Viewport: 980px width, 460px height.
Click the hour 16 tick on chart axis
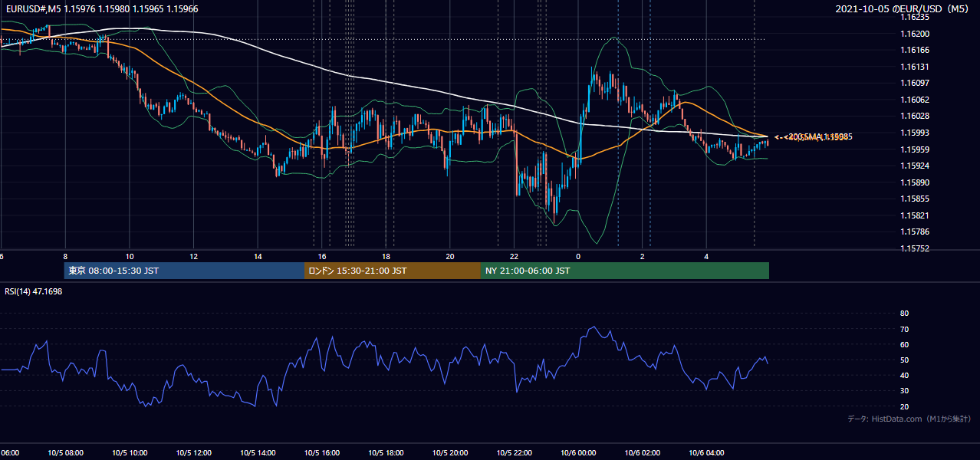tap(322, 256)
